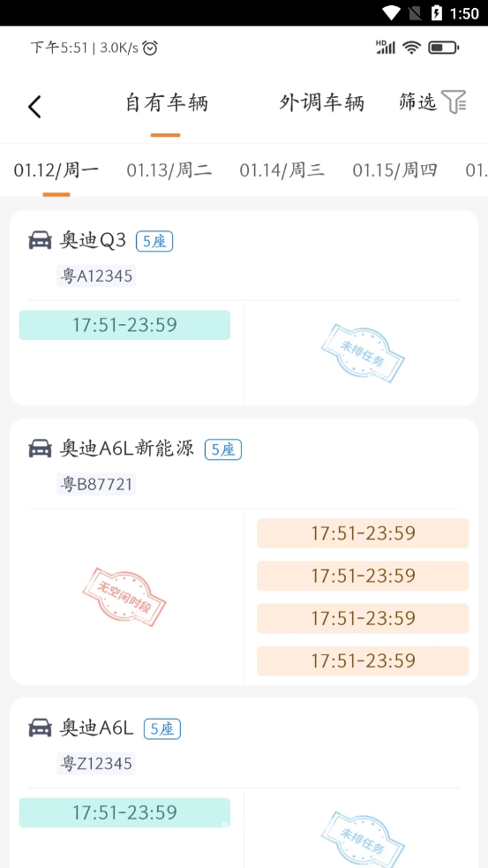Select date 01.14/周三
Viewport: 488px width, 868px height.
282,170
